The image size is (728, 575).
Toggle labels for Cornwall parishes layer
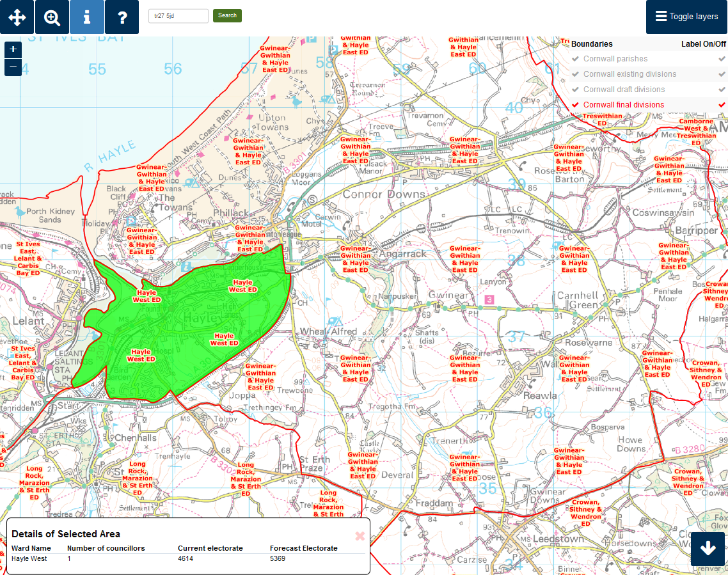[722, 59]
